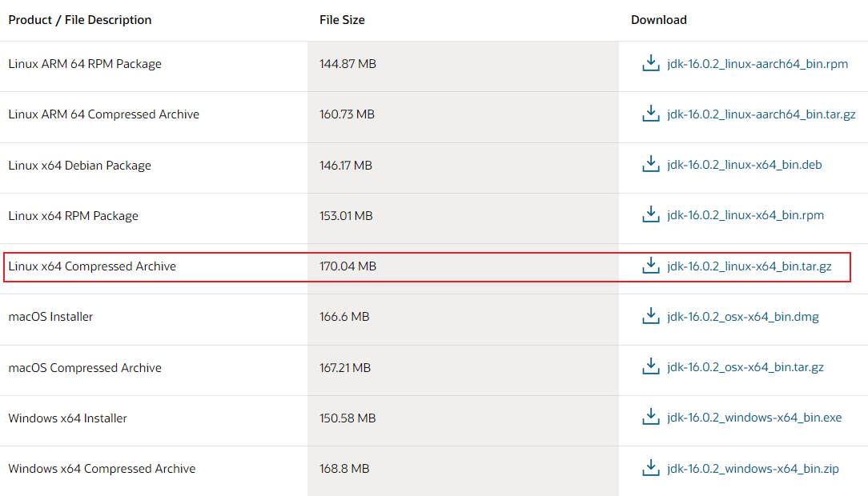Select 'Linux x64 Compressed Archive' text
This screenshot has height=496, width=868.
click(92, 266)
